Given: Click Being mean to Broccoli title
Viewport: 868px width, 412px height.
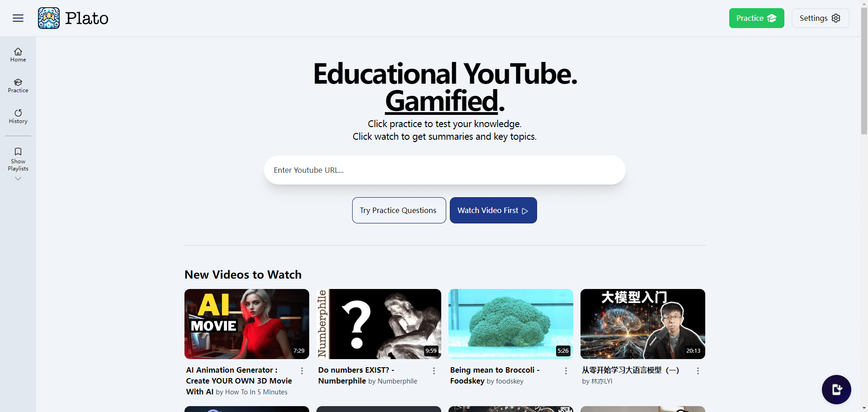Looking at the screenshot, I should (495, 375).
